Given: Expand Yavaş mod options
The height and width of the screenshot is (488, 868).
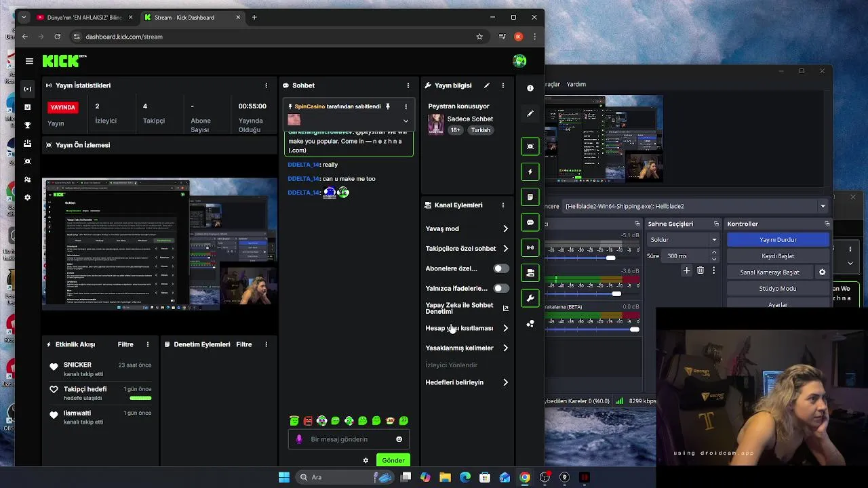Looking at the screenshot, I should coord(505,228).
